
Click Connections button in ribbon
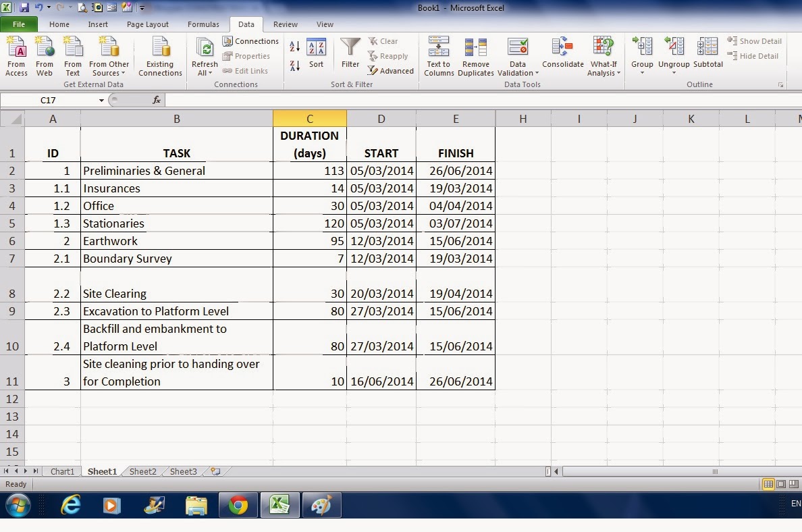[250, 41]
